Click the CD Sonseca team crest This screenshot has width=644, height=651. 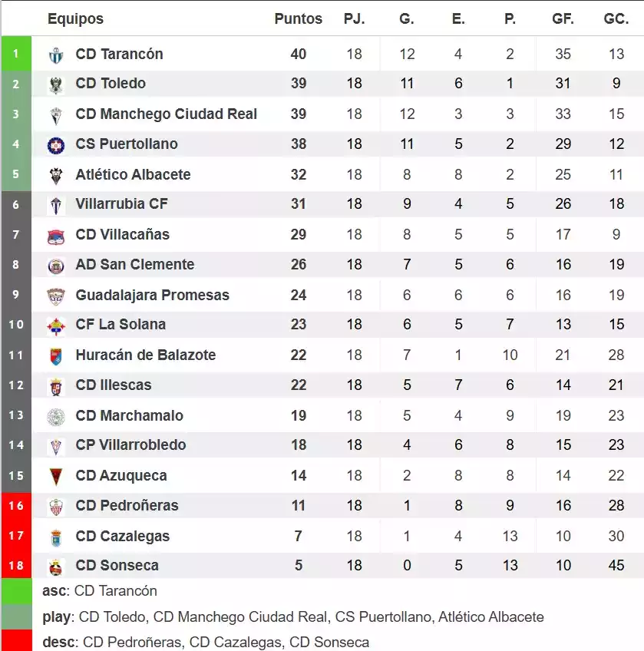click(x=56, y=567)
